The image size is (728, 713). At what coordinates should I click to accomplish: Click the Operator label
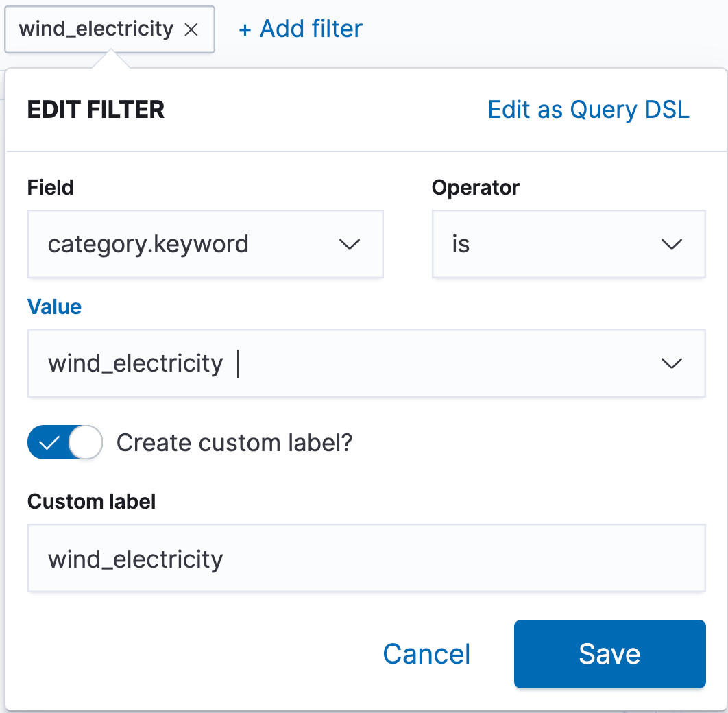(476, 188)
